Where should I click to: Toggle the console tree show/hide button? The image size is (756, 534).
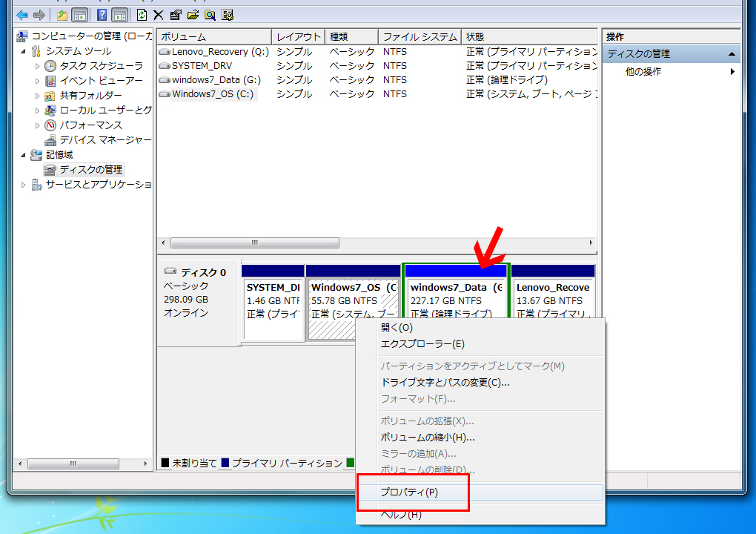[79, 15]
